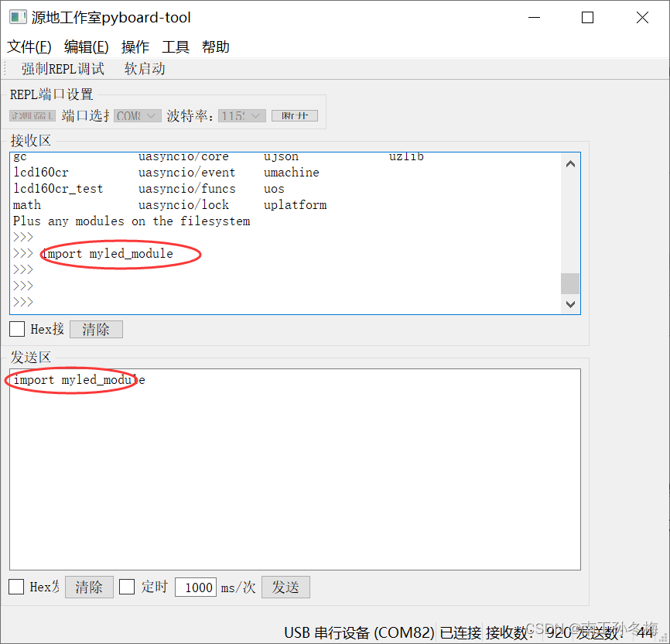Click 'uasyncio/event' in receive area
The height and width of the screenshot is (644, 670).
[x=186, y=173]
